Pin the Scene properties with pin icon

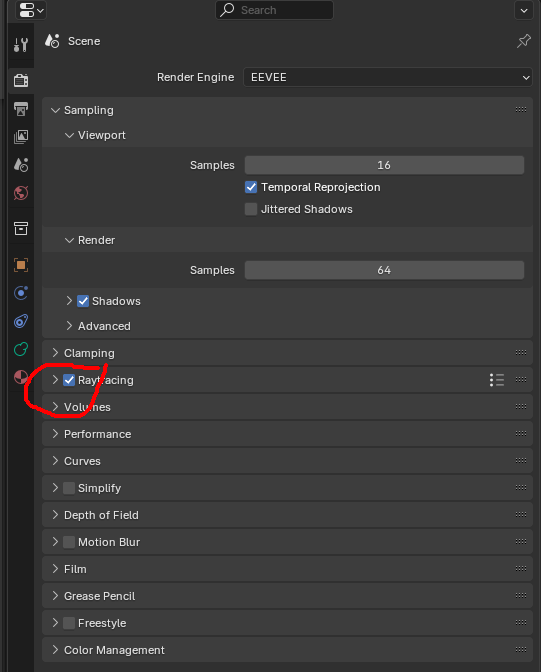pyautogui.click(x=523, y=41)
